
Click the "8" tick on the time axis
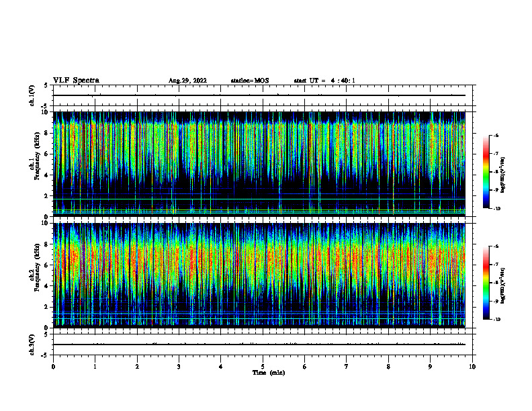point(388,367)
